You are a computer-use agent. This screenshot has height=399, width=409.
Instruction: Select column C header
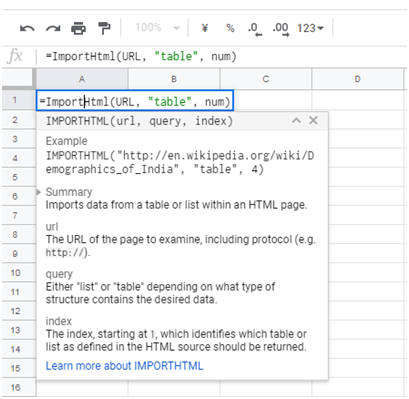[266, 79]
